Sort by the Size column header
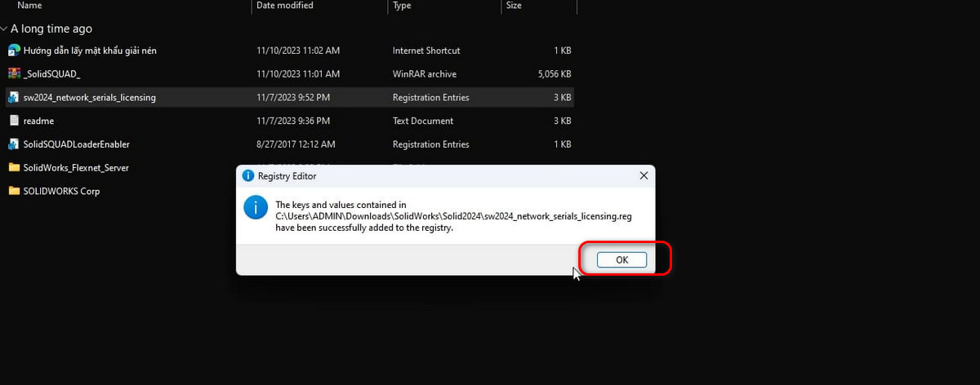980x385 pixels. pyautogui.click(x=538, y=6)
